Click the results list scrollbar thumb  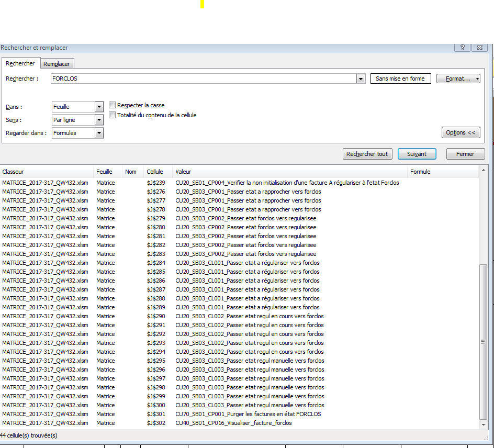pos(484,342)
